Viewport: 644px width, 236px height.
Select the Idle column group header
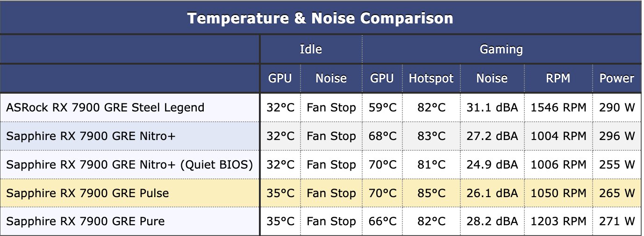coord(311,49)
